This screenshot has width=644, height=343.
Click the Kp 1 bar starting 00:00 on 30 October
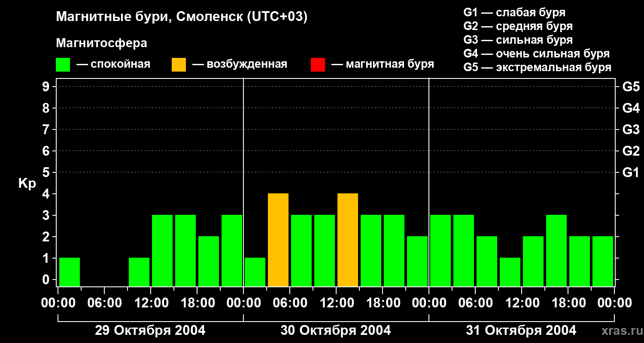click(255, 272)
